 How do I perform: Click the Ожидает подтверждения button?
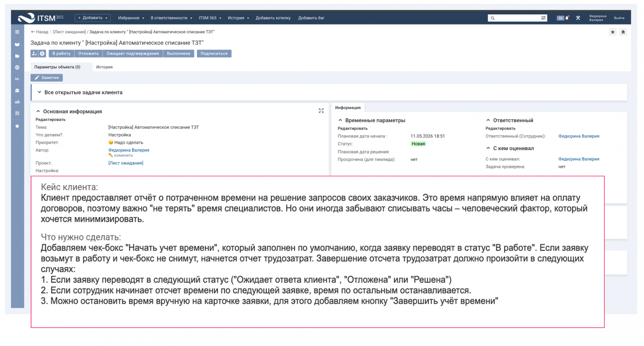(133, 54)
